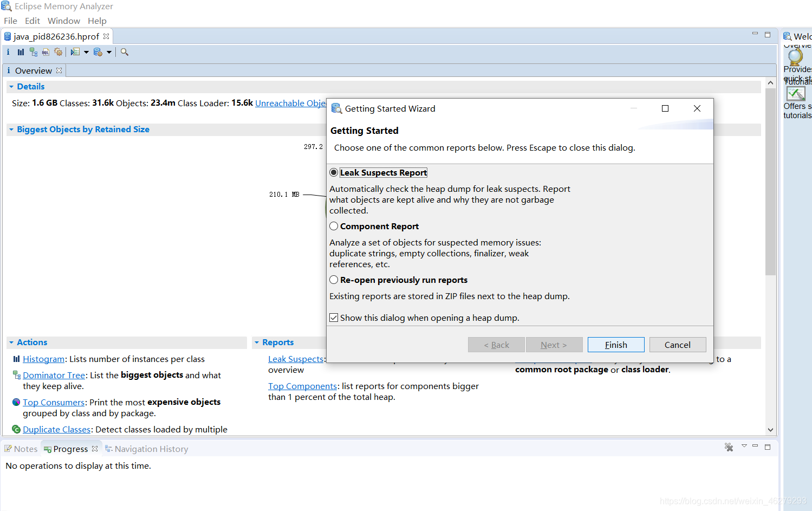812x511 pixels.
Task: Switch to the Navigation History tab
Action: (x=146, y=449)
